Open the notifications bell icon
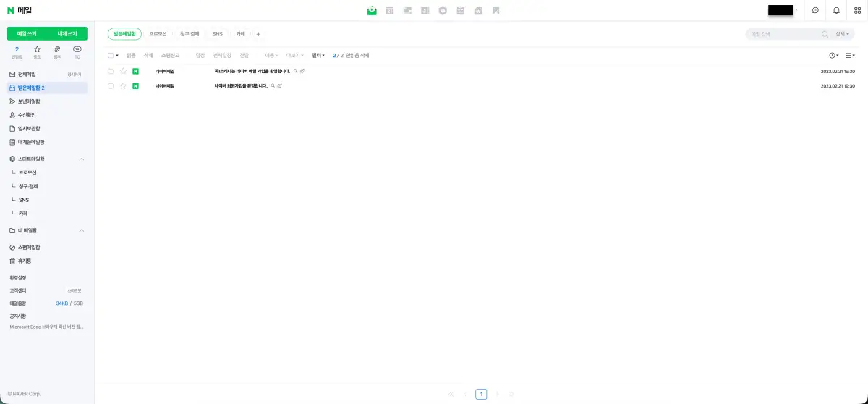Screen dimensions: 868x404 (x=836, y=11)
